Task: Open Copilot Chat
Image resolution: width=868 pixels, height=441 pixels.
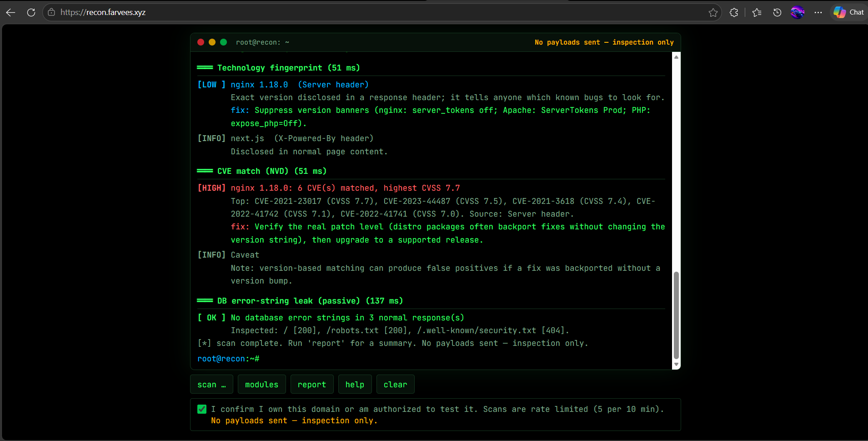Action: pyautogui.click(x=848, y=12)
